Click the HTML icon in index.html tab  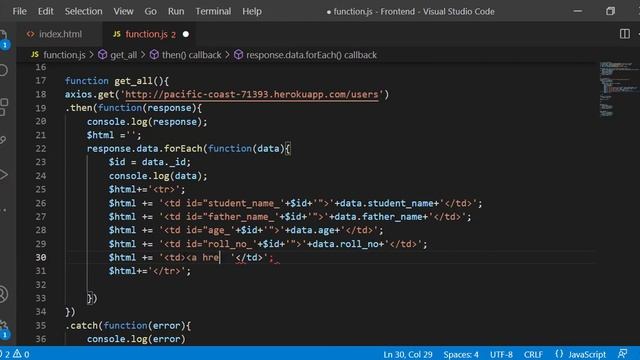click(31, 34)
